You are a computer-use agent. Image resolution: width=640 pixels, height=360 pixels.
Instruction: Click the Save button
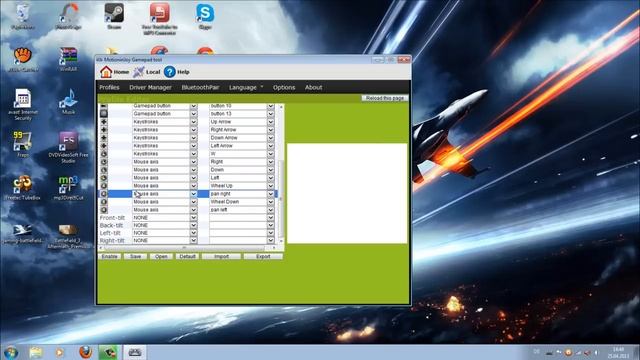[136, 256]
